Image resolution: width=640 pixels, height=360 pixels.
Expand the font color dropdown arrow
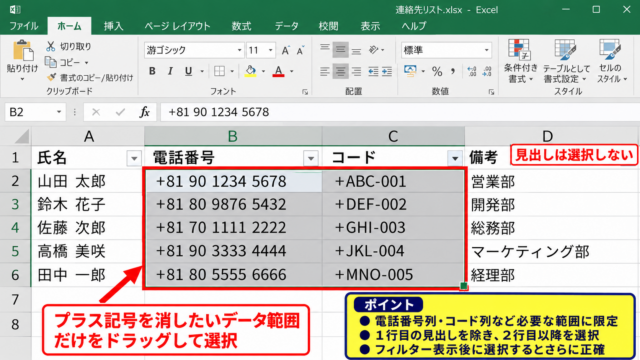pyautogui.click(x=291, y=71)
